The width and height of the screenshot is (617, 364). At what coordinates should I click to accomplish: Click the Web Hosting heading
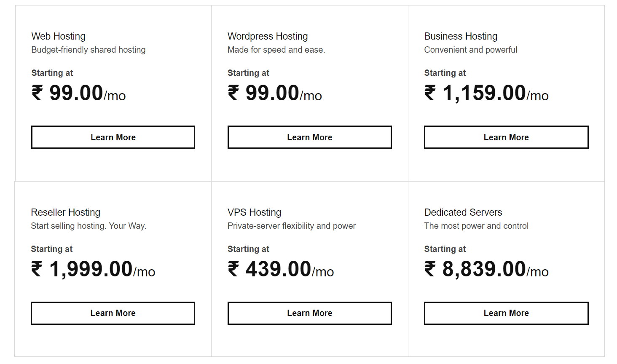tap(59, 36)
